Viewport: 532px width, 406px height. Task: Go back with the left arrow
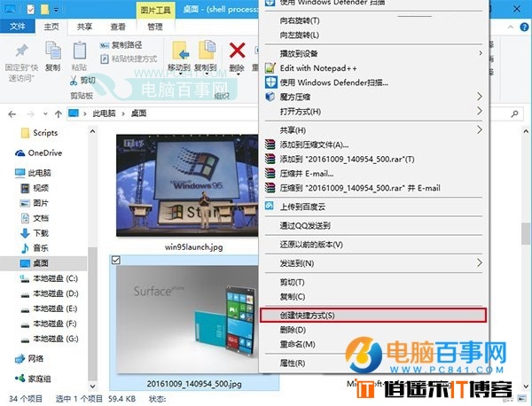pos(12,114)
